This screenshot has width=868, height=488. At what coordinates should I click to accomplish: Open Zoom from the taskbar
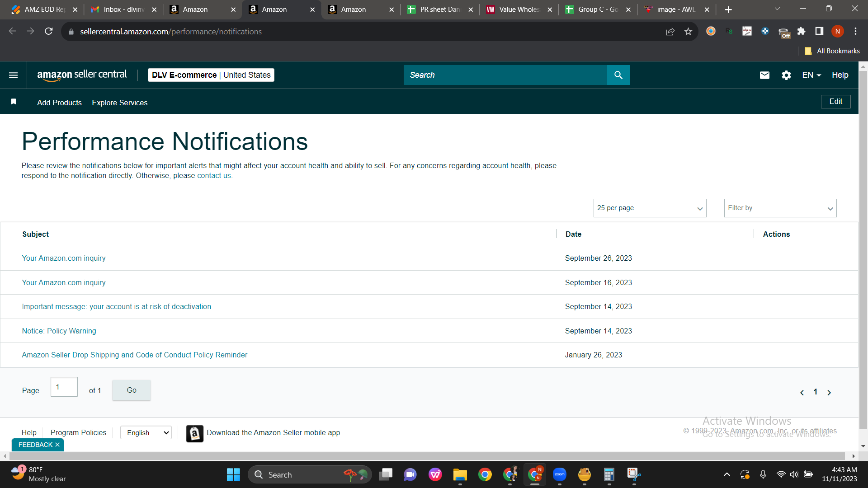click(x=560, y=474)
